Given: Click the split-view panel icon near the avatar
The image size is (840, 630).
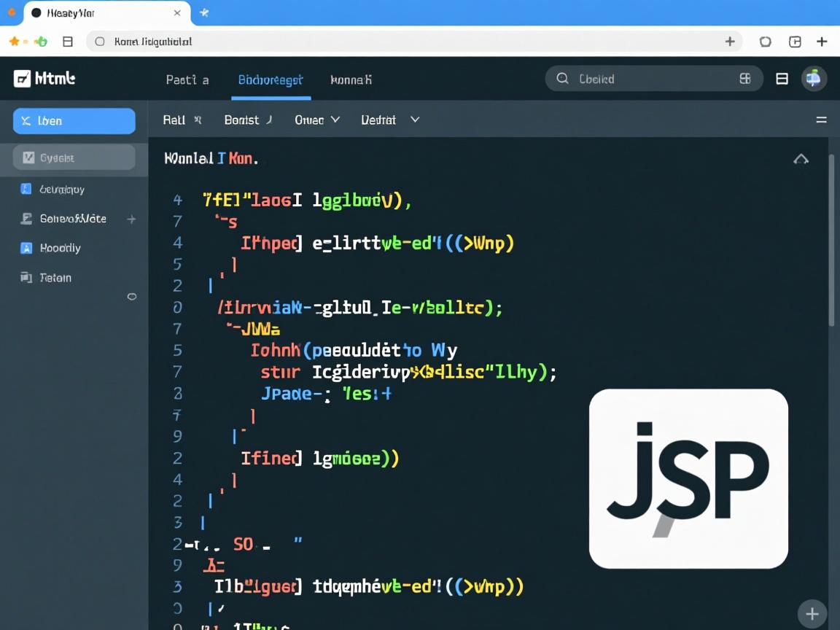Looking at the screenshot, I should tap(782, 78).
